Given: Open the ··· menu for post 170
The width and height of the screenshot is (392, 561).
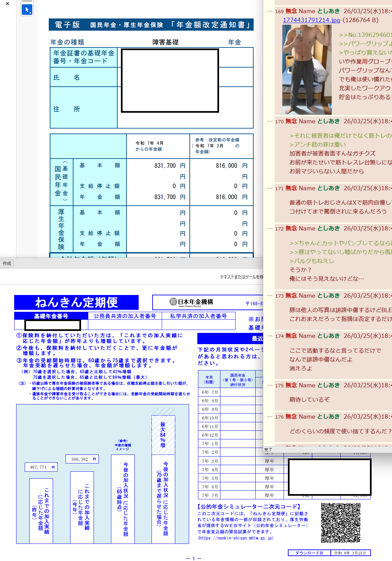Looking at the screenshot, I should pyautogui.click(x=270, y=121).
